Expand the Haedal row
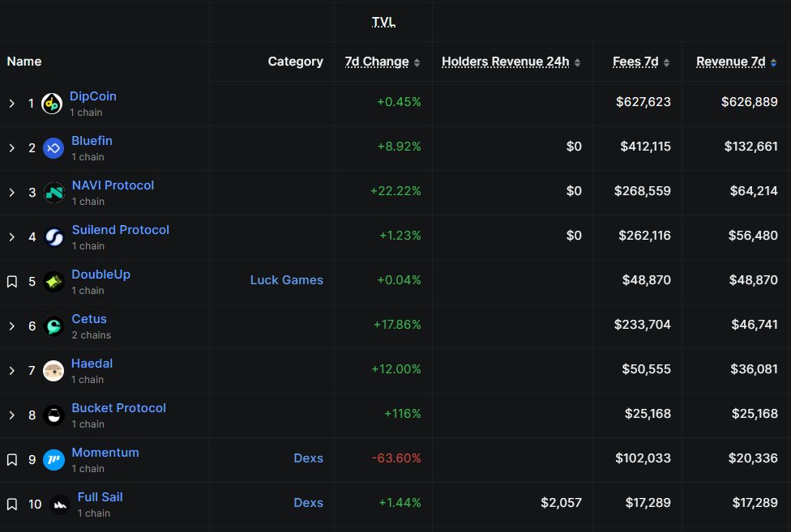The image size is (791, 532). tap(11, 371)
